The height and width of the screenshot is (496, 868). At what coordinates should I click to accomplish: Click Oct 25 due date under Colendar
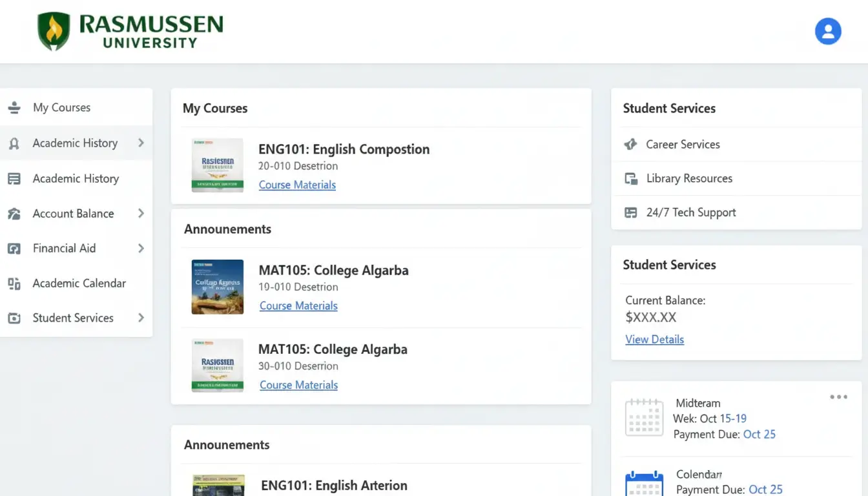coord(766,490)
